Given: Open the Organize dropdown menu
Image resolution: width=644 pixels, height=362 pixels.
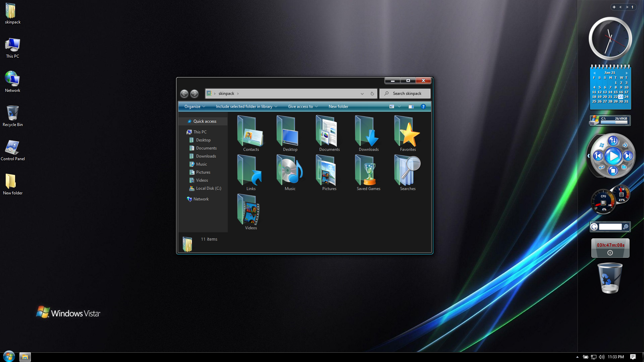Looking at the screenshot, I should click(x=195, y=107).
